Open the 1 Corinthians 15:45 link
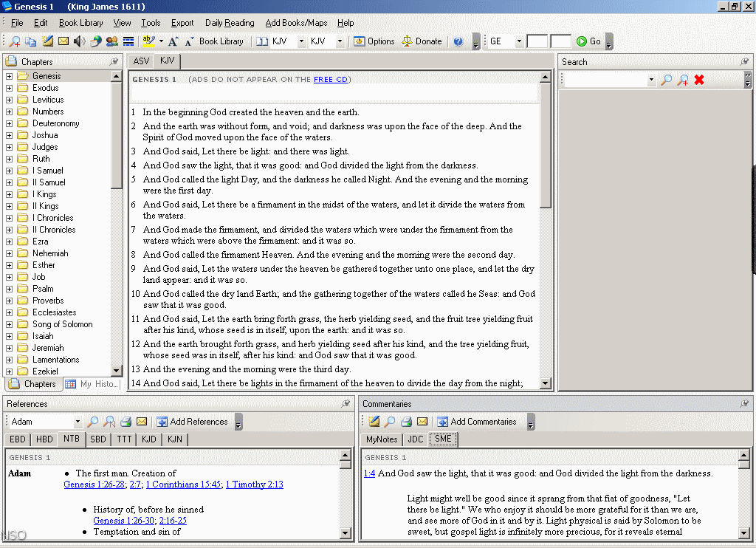Screen dimensions: 756x548 (x=184, y=484)
